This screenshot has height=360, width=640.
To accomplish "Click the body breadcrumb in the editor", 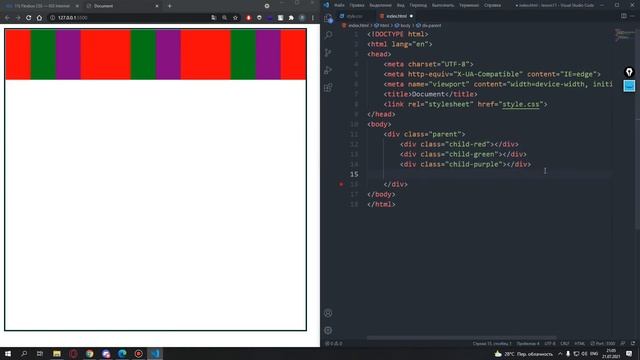I will pos(403,26).
